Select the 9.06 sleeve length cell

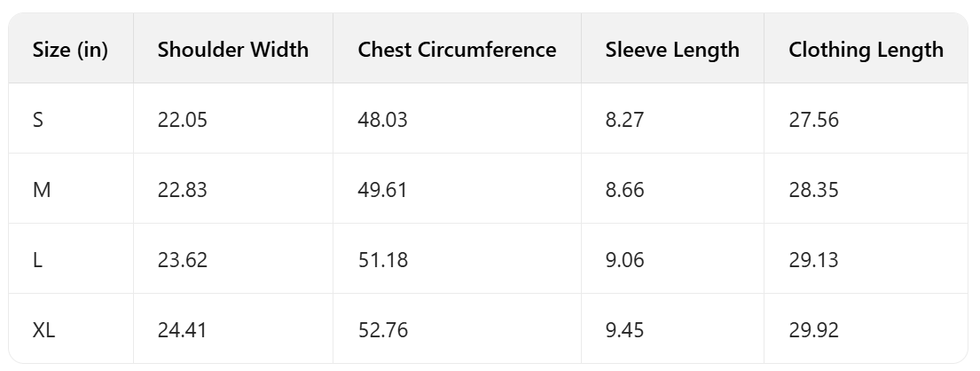click(624, 260)
